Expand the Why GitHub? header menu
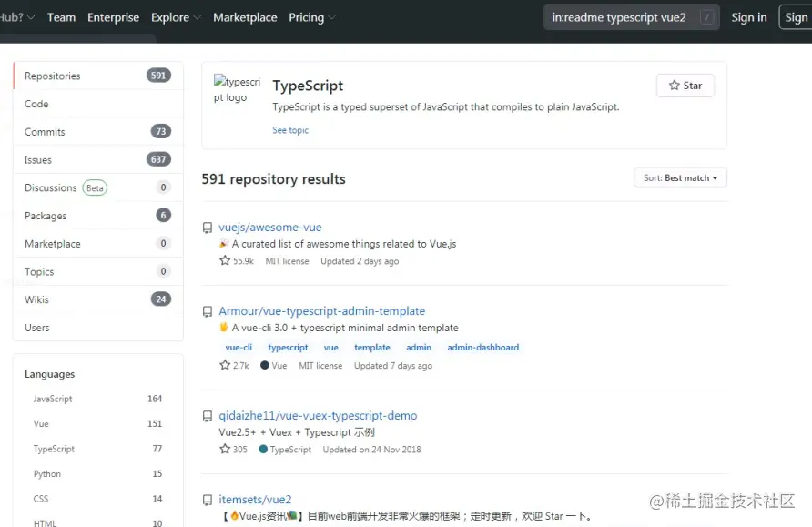 pyautogui.click(x=16, y=17)
